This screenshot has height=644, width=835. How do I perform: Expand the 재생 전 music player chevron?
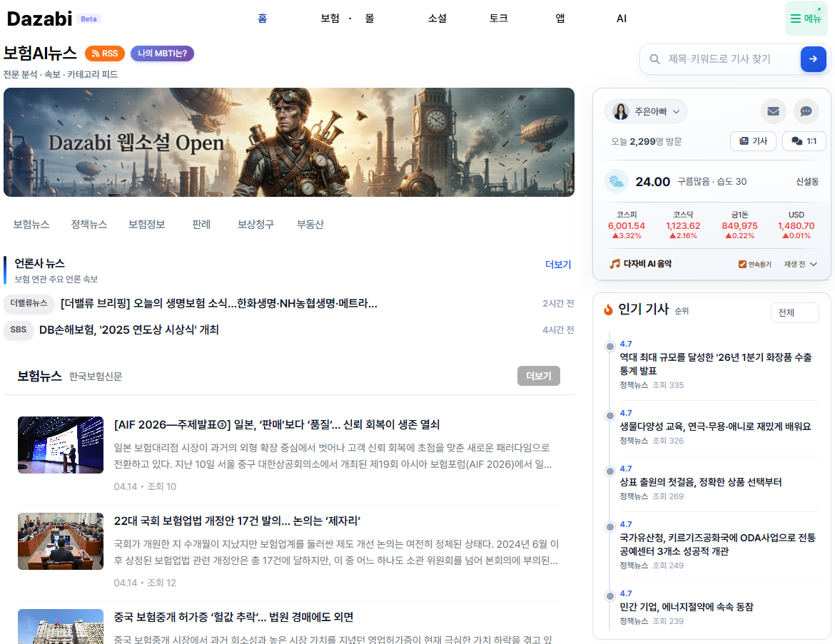[813, 265]
